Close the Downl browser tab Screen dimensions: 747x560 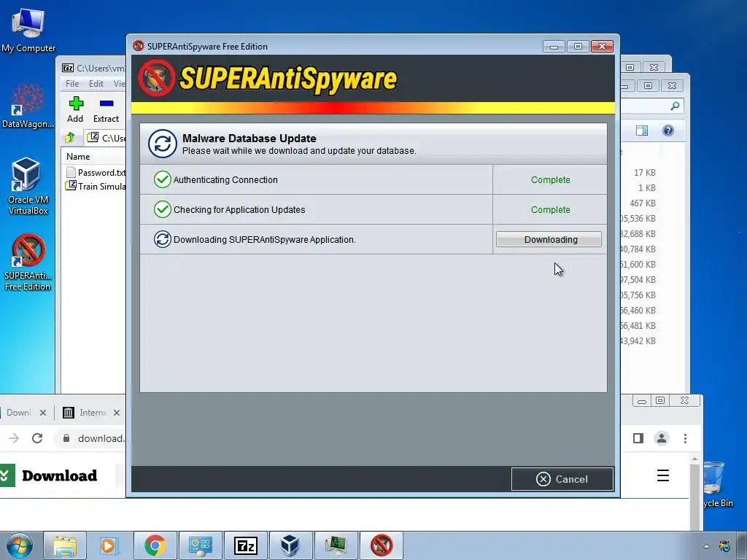pyautogui.click(x=43, y=413)
